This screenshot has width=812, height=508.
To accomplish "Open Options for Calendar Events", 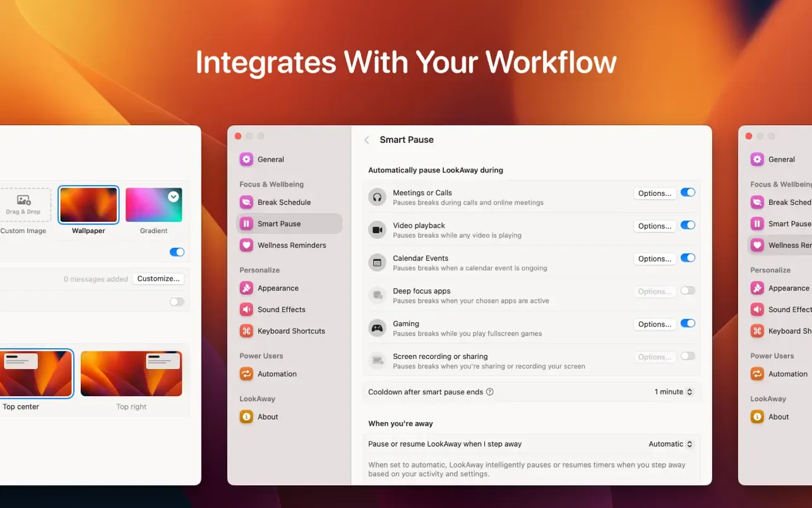I will coord(655,259).
